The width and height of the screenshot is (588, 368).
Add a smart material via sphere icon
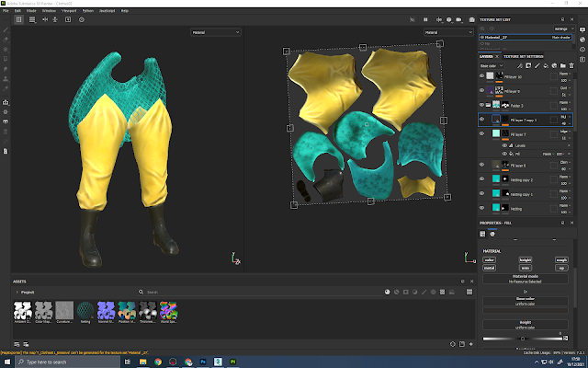pos(554,65)
